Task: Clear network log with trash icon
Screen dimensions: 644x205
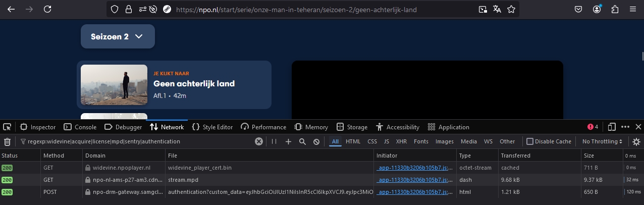Action: coord(8,142)
